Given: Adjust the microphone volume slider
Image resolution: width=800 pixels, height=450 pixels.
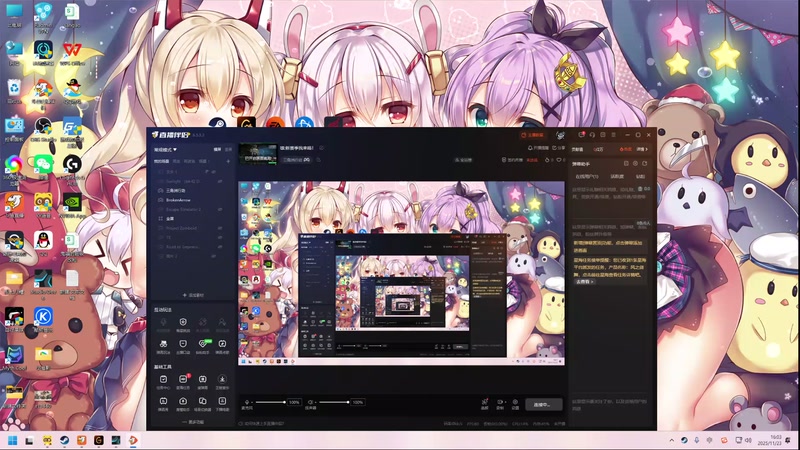Looking at the screenshot, I should [x=269, y=402].
